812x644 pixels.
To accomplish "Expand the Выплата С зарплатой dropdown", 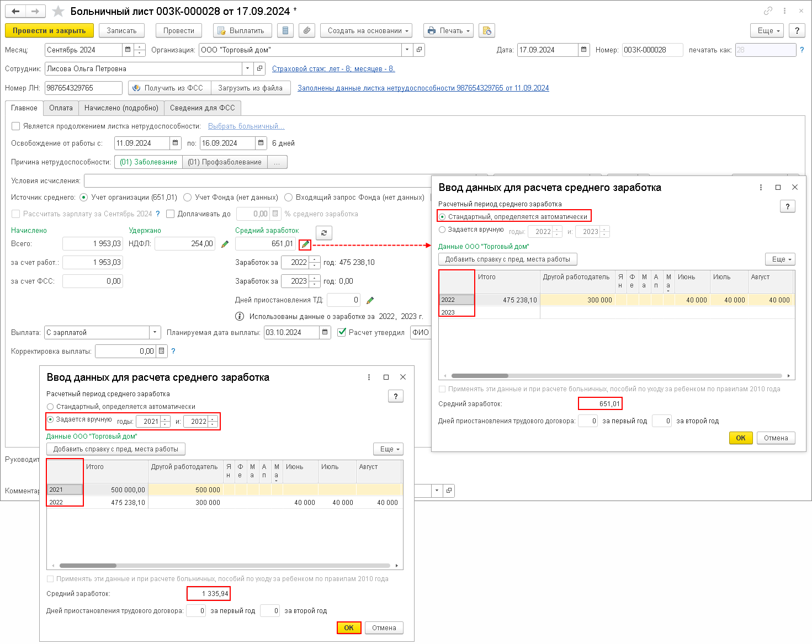I will coord(155,333).
